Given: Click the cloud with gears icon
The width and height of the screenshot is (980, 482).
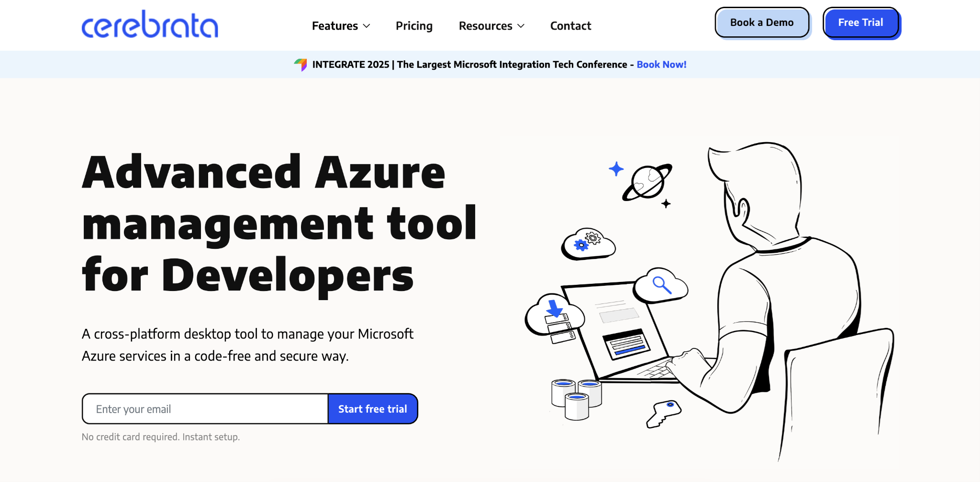Looking at the screenshot, I should click(x=589, y=244).
